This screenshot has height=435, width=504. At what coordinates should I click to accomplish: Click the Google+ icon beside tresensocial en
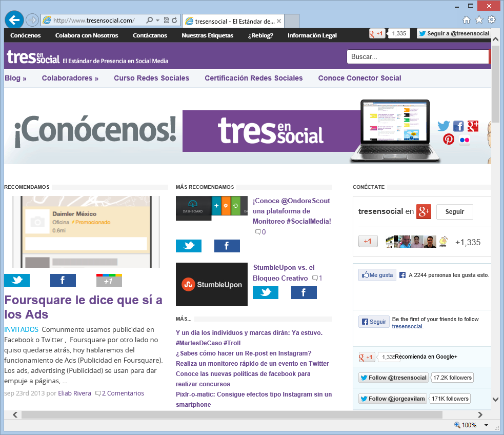point(424,211)
